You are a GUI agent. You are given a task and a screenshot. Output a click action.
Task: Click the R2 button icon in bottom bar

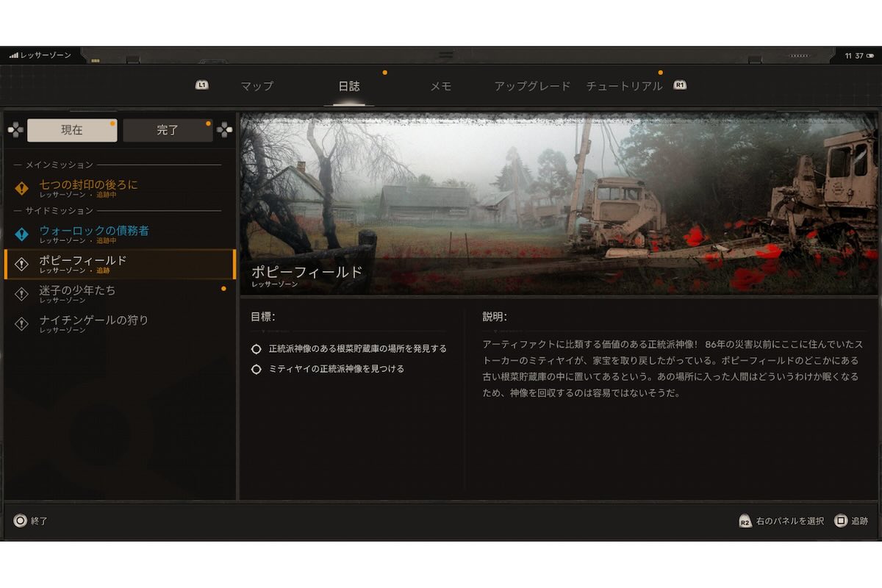point(745,520)
